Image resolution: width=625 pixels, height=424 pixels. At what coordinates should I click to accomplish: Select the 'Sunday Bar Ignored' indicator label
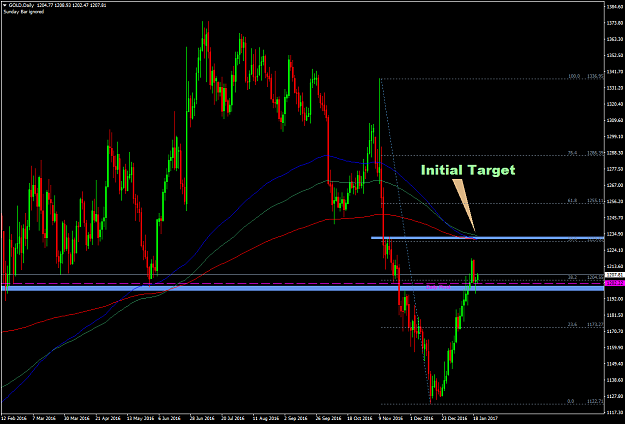coord(24,12)
